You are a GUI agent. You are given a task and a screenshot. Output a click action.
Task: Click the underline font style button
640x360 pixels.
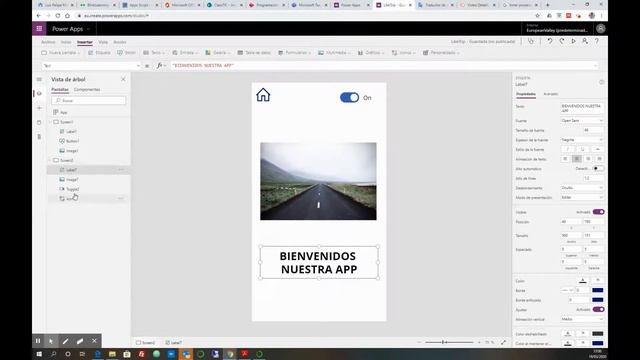tap(582, 149)
